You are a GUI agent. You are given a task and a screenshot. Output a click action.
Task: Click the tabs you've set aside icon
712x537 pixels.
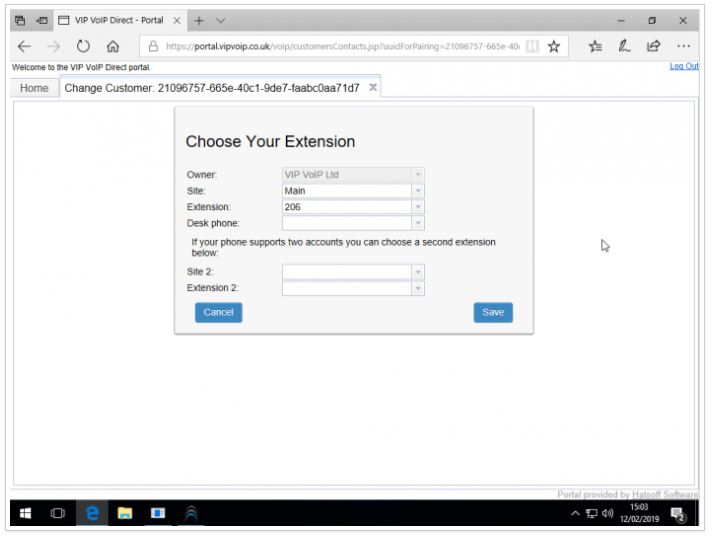click(x=20, y=20)
